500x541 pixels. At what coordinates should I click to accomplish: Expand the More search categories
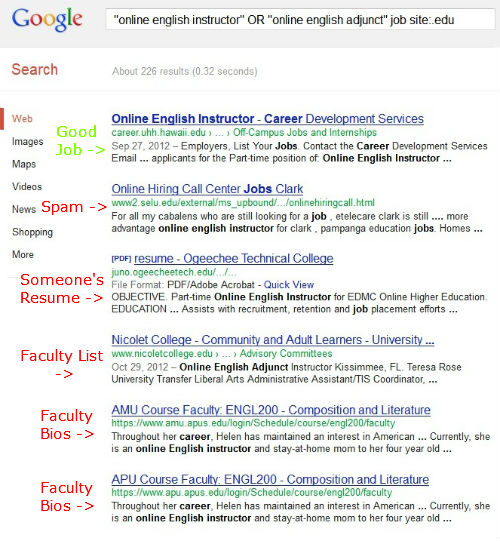[23, 255]
